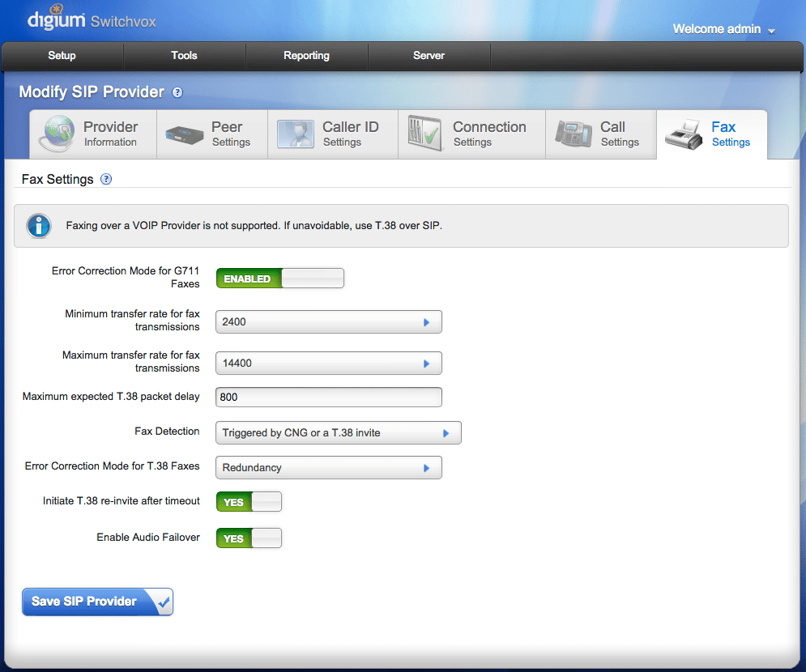Screen dimensions: 806x672
Task: Click the T.38 packet delay field
Action: coord(328,398)
